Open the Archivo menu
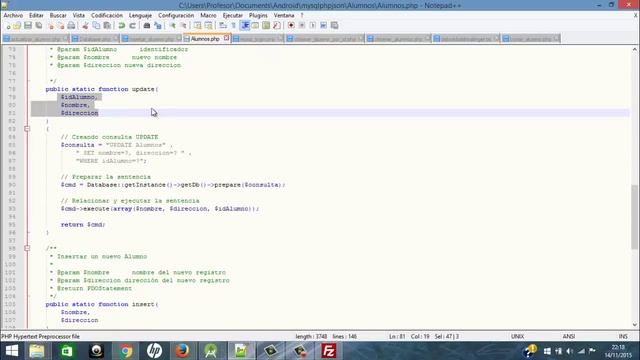The height and width of the screenshot is (360, 640). point(13,15)
